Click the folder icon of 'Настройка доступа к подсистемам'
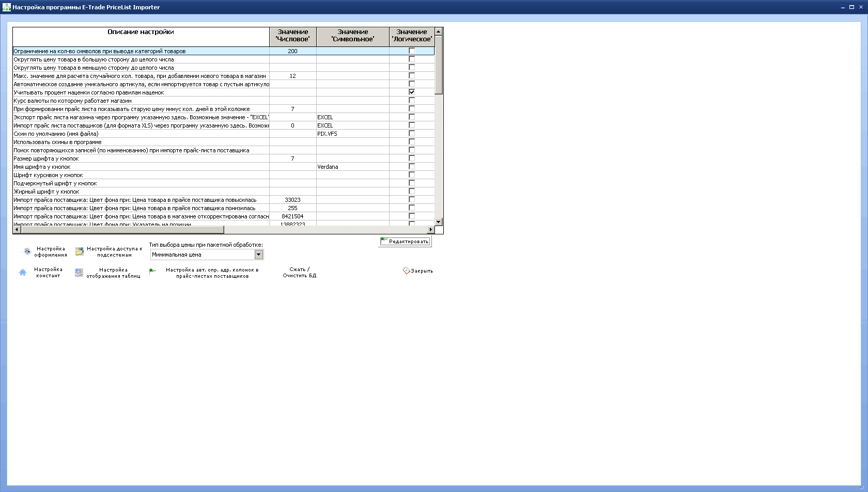Screen dimensions: 868x492 pos(80,251)
